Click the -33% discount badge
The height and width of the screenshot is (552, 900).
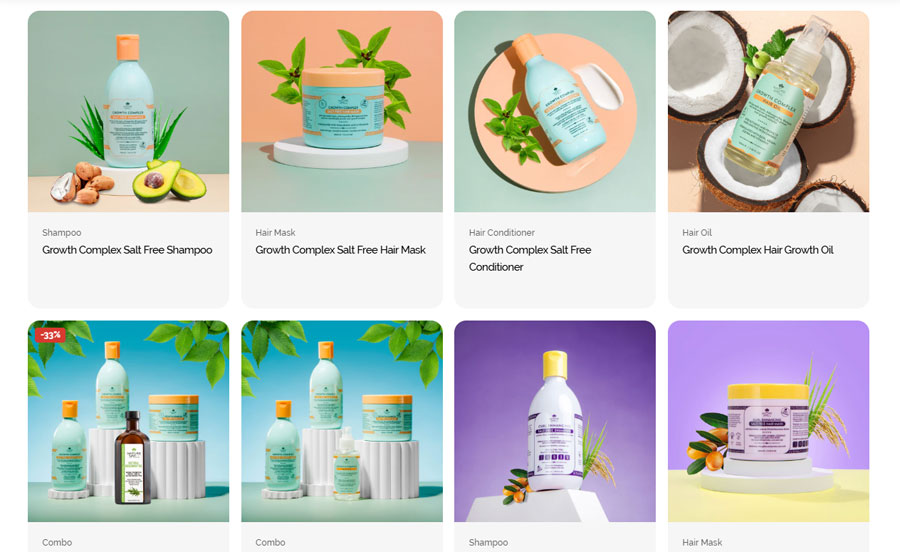[x=51, y=335]
